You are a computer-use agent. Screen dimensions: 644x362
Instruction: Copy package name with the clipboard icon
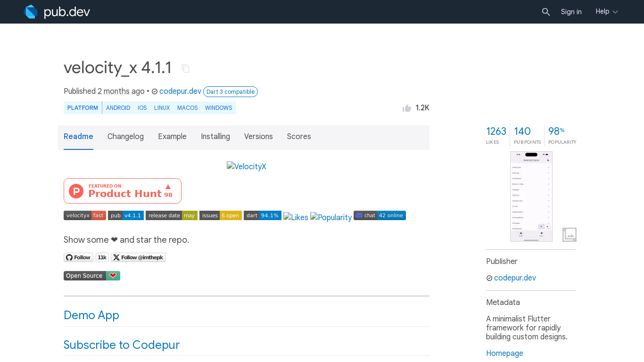(186, 68)
